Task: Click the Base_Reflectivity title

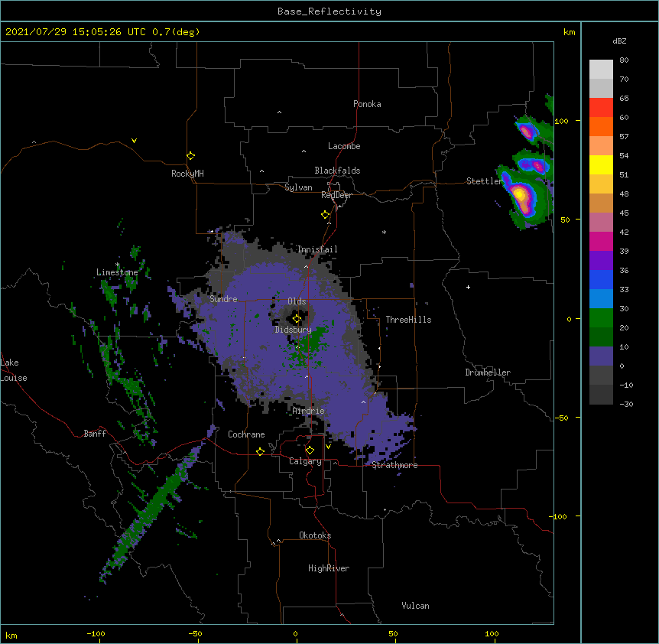Action: tap(329, 11)
